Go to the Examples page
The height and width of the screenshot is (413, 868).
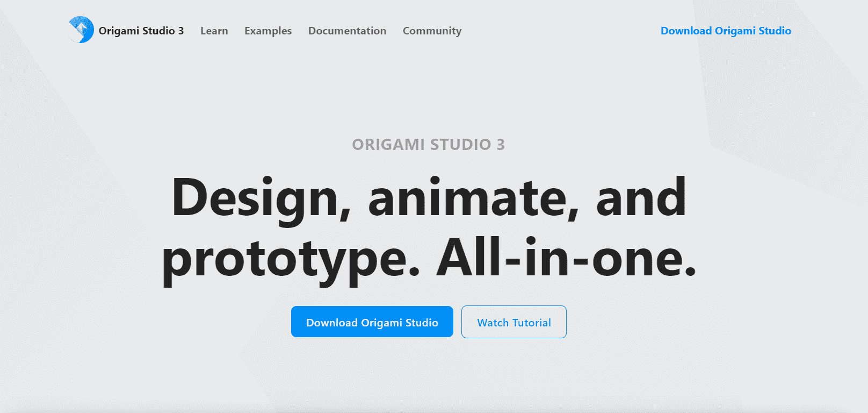point(267,31)
